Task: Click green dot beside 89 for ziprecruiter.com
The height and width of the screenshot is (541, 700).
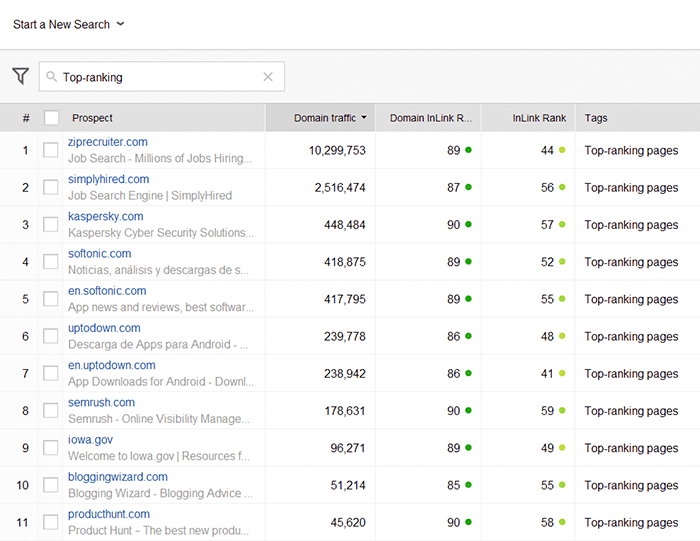Action: tap(468, 150)
